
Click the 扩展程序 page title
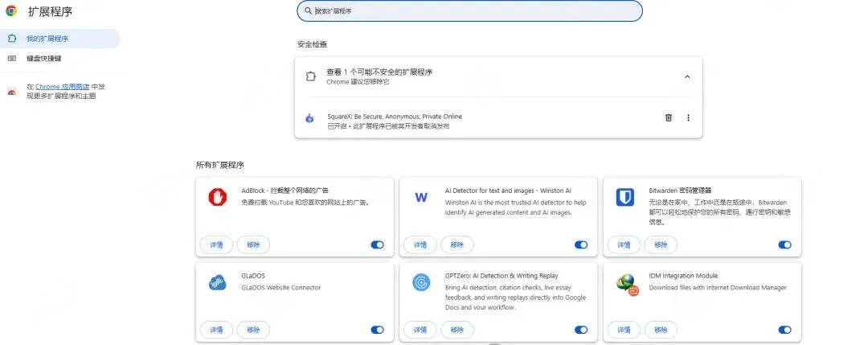(x=50, y=11)
